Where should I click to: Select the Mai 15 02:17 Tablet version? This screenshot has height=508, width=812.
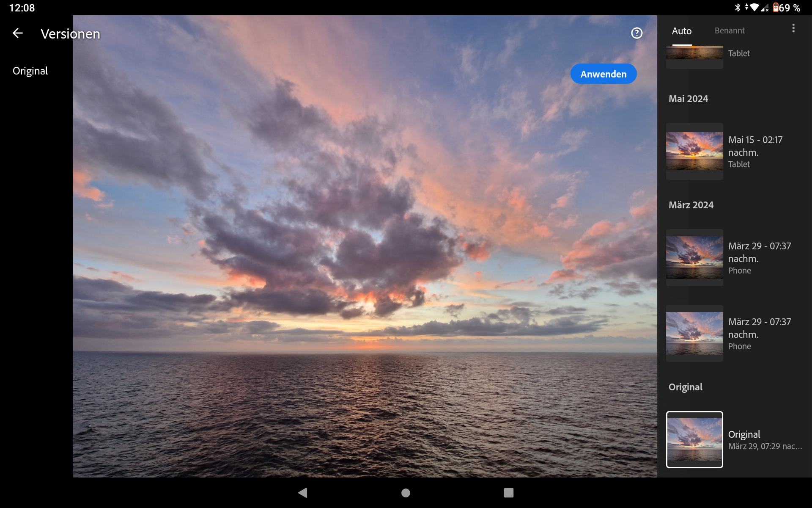coord(694,151)
